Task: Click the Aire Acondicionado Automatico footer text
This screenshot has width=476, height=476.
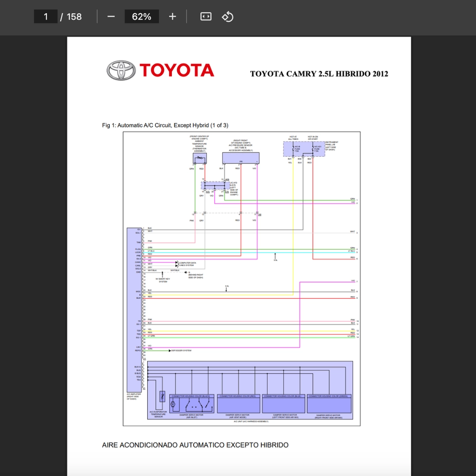Action: pos(195,445)
